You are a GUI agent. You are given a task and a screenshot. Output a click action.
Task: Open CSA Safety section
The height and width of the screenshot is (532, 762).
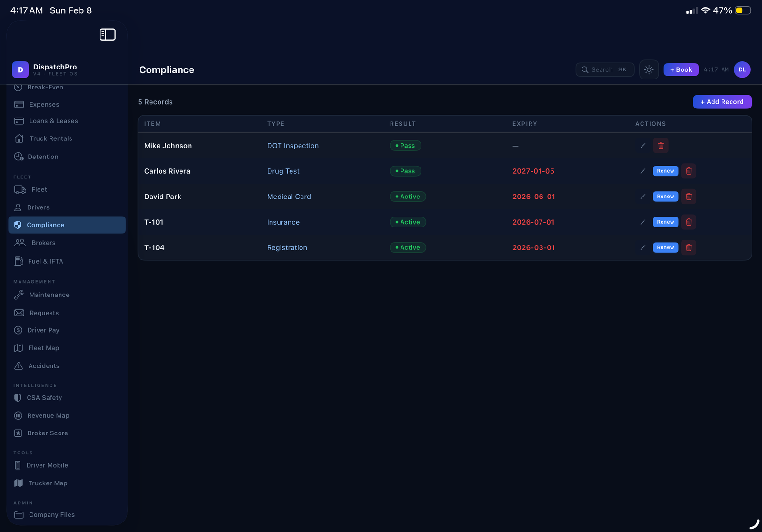point(44,398)
